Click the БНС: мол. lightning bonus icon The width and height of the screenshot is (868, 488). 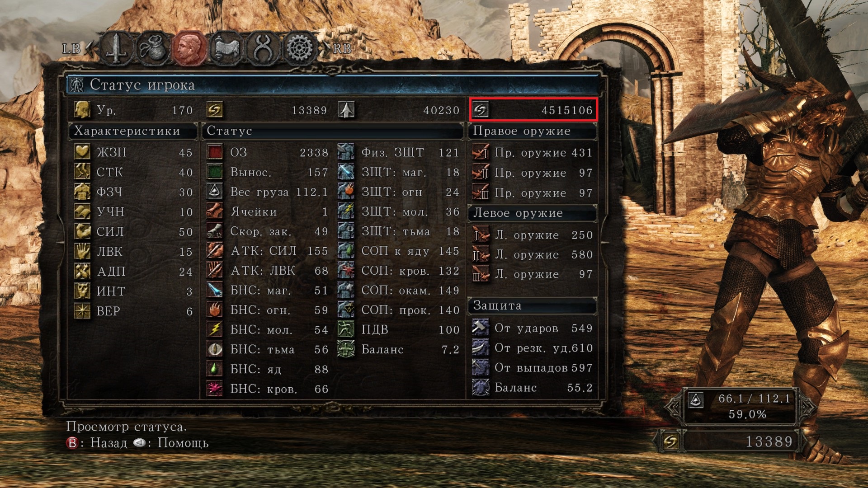click(215, 329)
